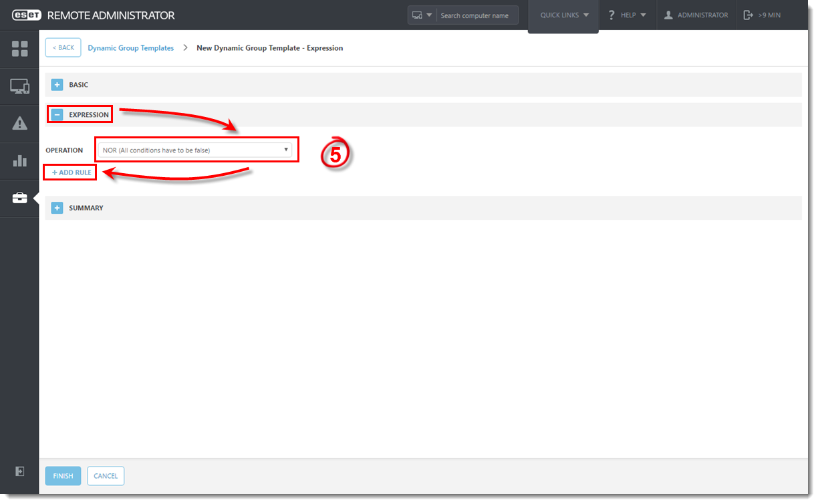The width and height of the screenshot is (818, 504).
Task: Click the Add Rule link
Action: click(x=72, y=172)
